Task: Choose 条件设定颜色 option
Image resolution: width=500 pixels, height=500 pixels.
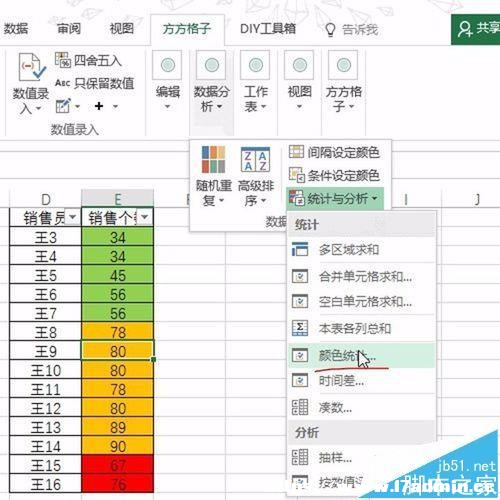Action: tap(334, 175)
